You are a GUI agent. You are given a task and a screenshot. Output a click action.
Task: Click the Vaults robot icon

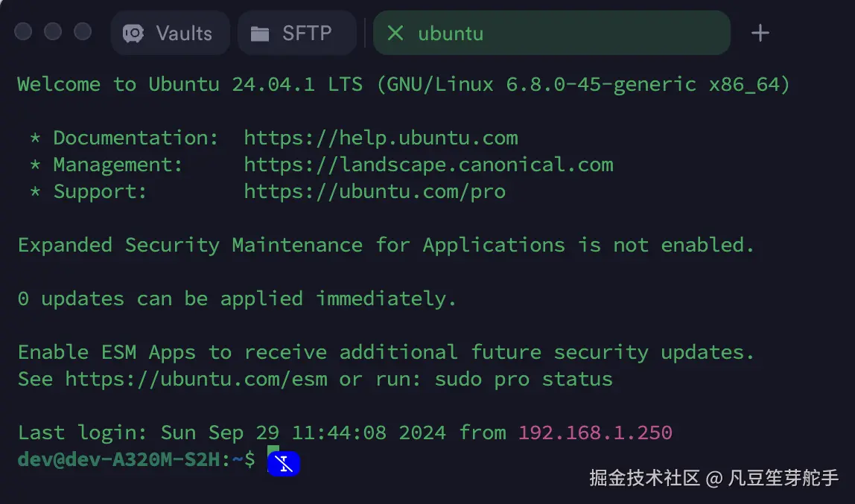[133, 34]
